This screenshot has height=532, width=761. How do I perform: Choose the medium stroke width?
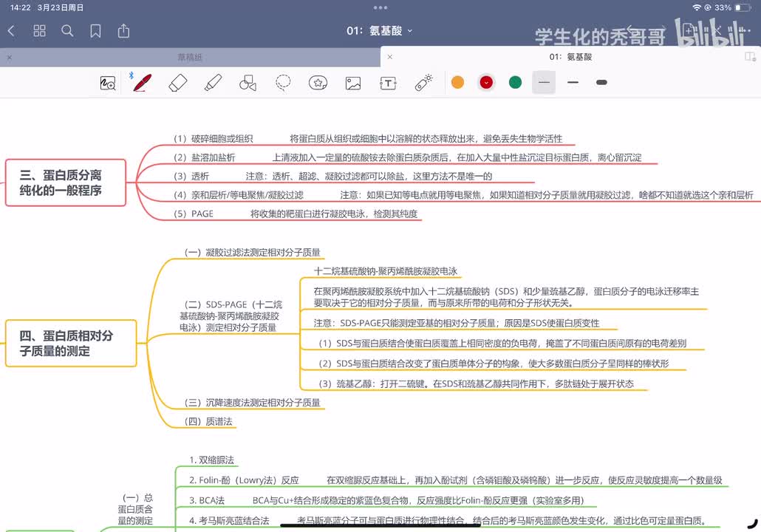pos(573,83)
